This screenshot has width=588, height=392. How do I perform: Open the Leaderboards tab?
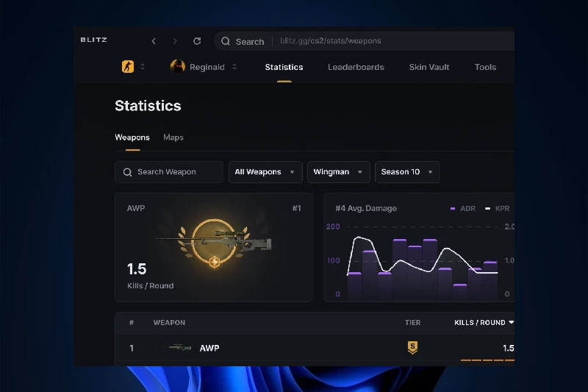tap(356, 67)
